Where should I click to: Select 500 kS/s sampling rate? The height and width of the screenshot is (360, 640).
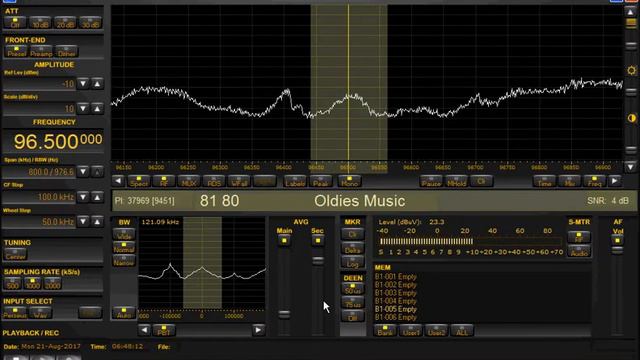(x=12, y=283)
